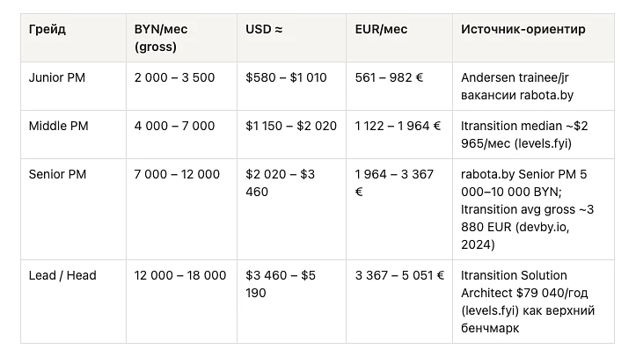Click the Грейд column header
Viewport: 636px width, 364px height.
pyautogui.click(x=47, y=30)
